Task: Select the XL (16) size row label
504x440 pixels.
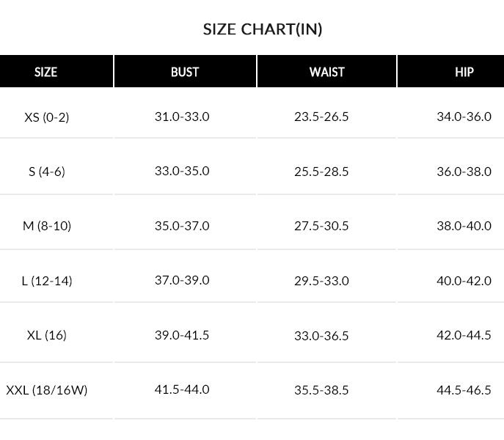Action: (x=47, y=335)
